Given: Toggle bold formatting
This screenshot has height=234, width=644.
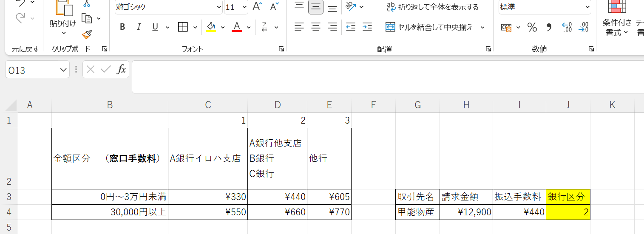Looking at the screenshot, I should [x=122, y=27].
